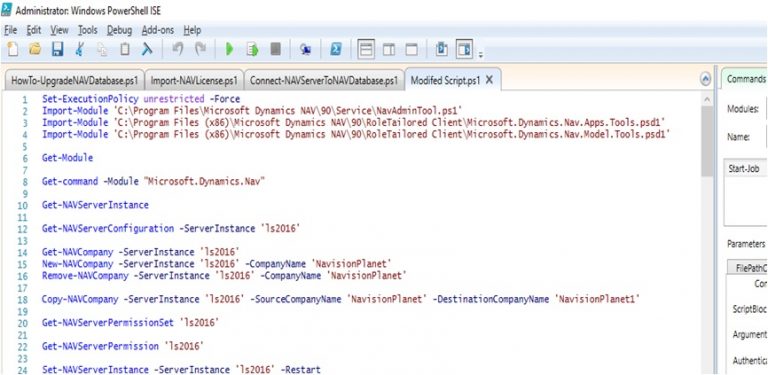The width and height of the screenshot is (768, 375).
Task: Click Get-NAVServerPermission on line 22
Action: coord(100,346)
